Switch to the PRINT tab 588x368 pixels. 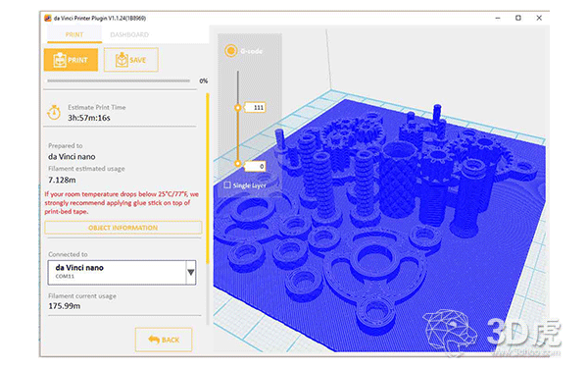point(74,34)
